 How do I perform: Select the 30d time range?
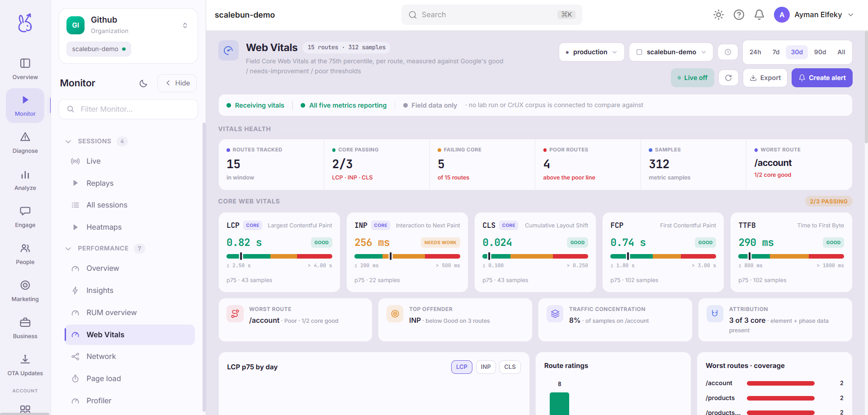797,52
